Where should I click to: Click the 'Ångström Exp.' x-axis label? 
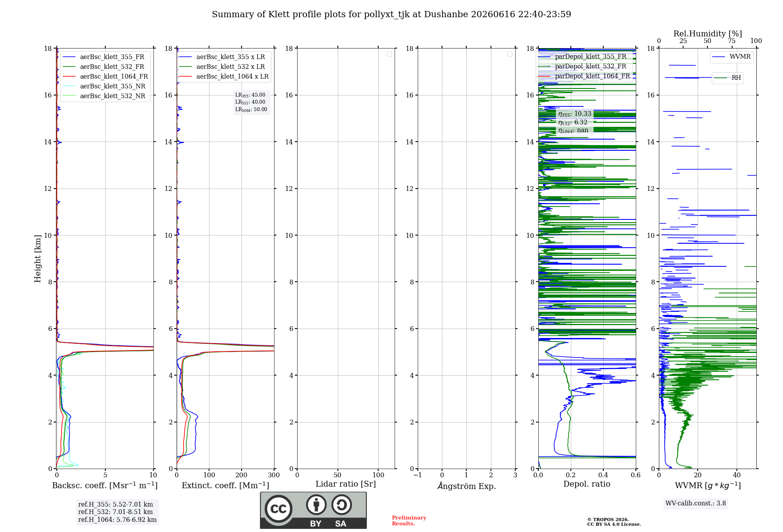pos(467,486)
